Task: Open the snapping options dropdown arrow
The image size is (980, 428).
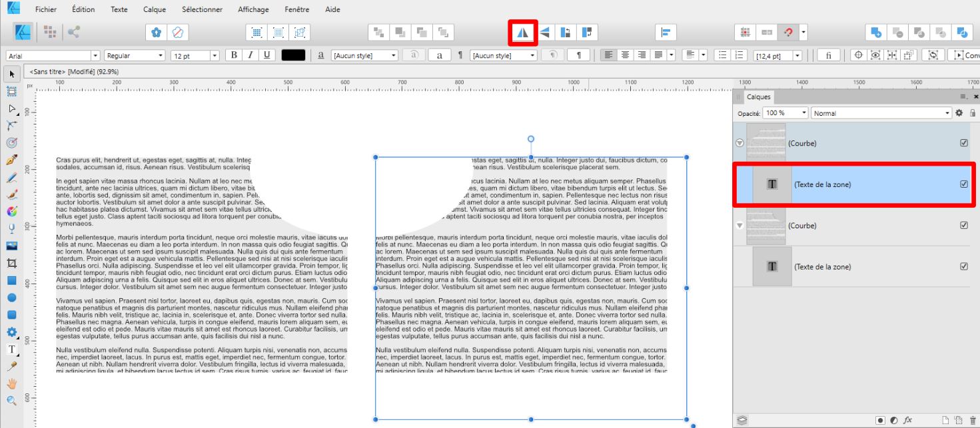Action: [803, 33]
